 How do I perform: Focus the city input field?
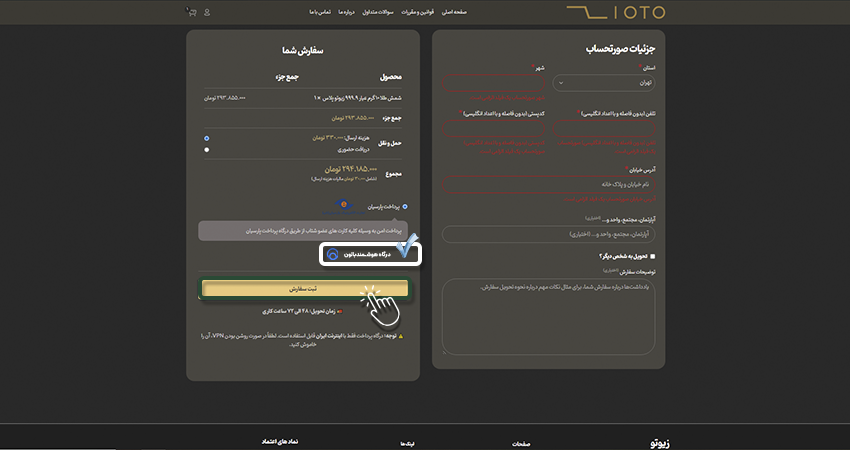pyautogui.click(x=493, y=83)
